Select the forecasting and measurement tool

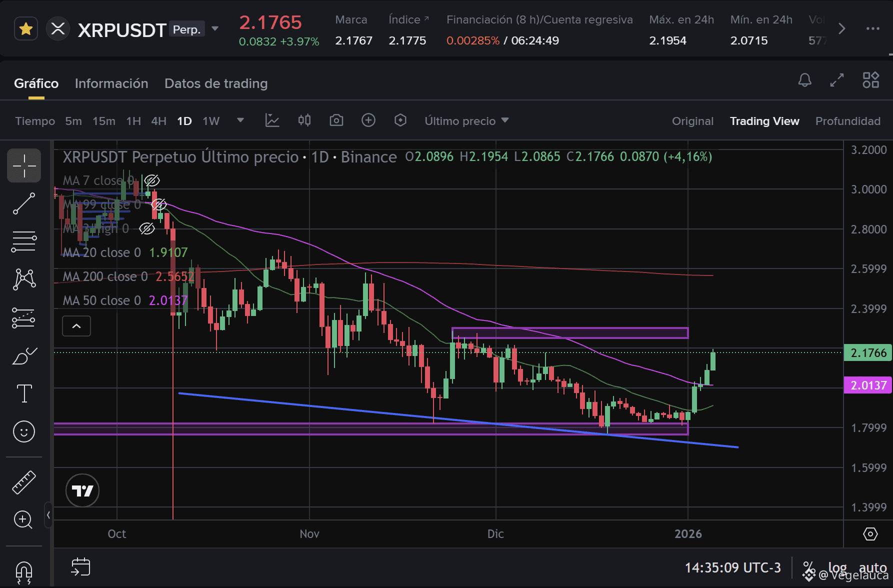point(24,317)
